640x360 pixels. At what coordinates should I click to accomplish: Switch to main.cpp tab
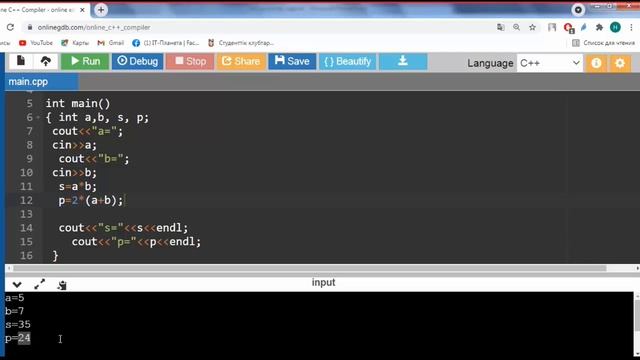(x=41, y=82)
